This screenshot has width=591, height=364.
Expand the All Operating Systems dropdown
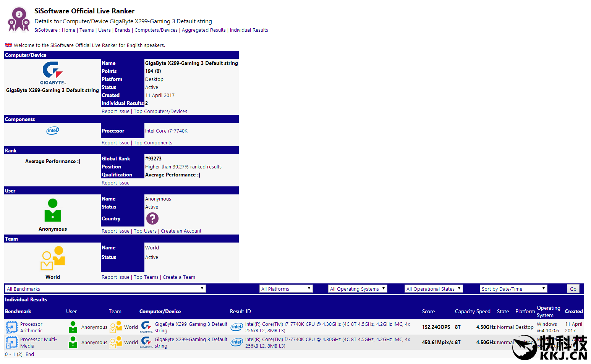358,289
